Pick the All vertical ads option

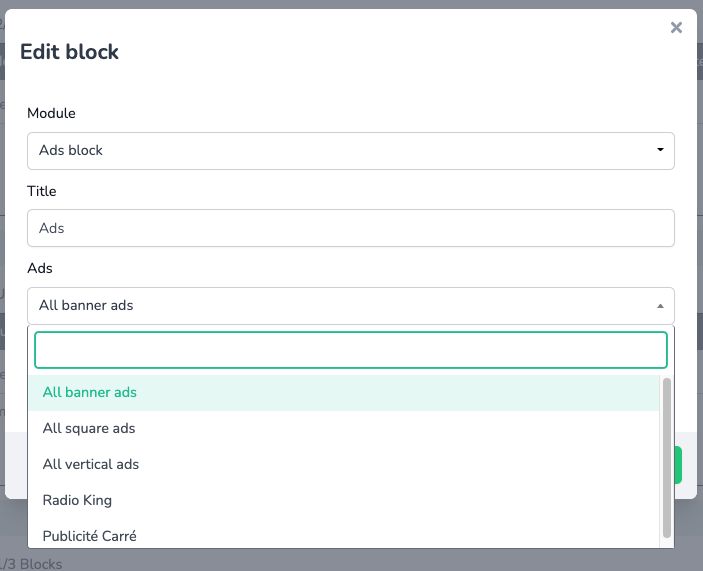coord(91,465)
